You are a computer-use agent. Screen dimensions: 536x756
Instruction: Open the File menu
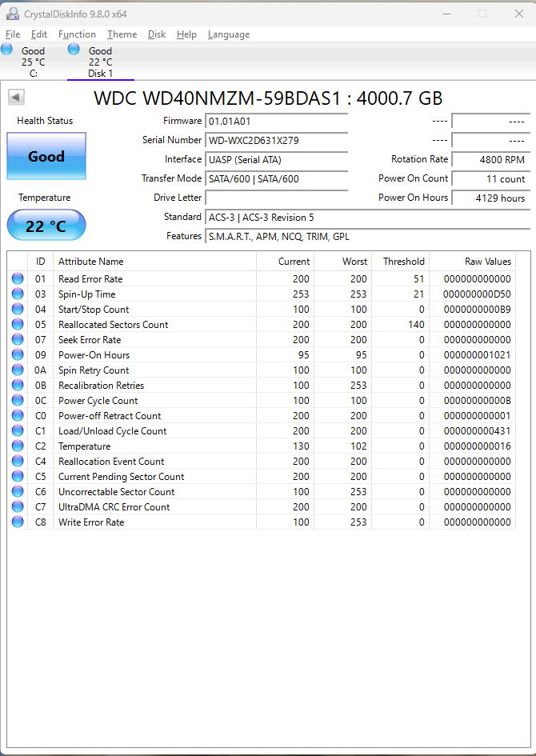[x=13, y=34]
